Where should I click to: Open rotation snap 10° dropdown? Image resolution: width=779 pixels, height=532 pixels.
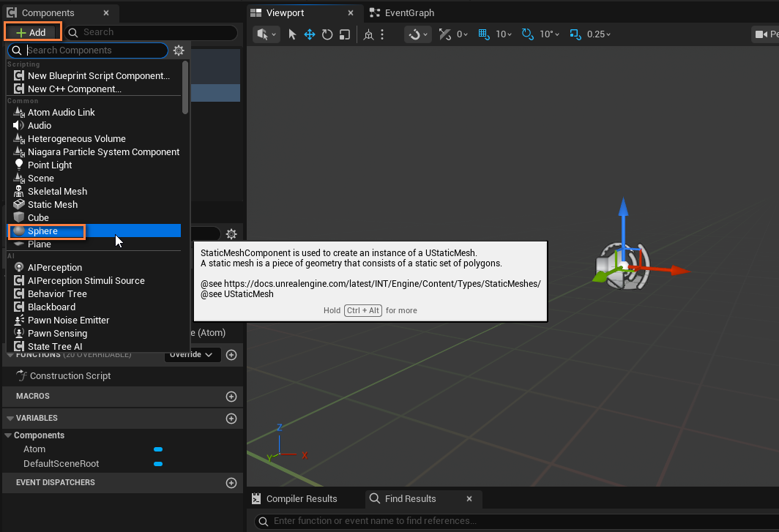pos(549,34)
